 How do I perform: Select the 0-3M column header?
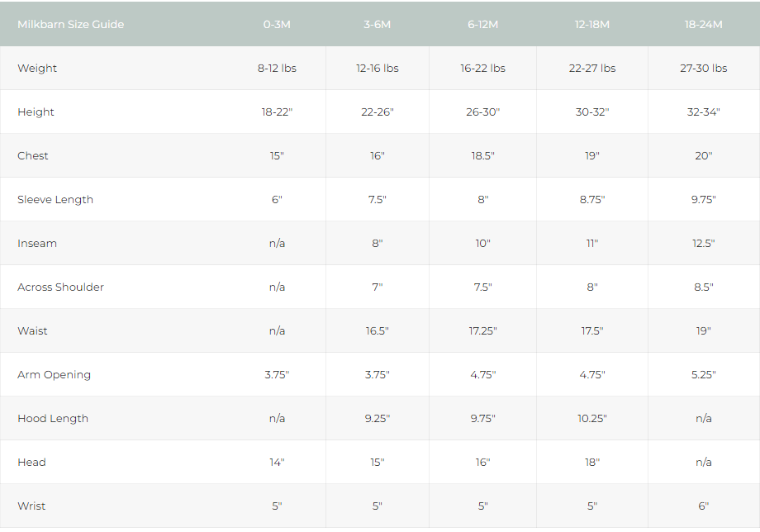(277, 24)
